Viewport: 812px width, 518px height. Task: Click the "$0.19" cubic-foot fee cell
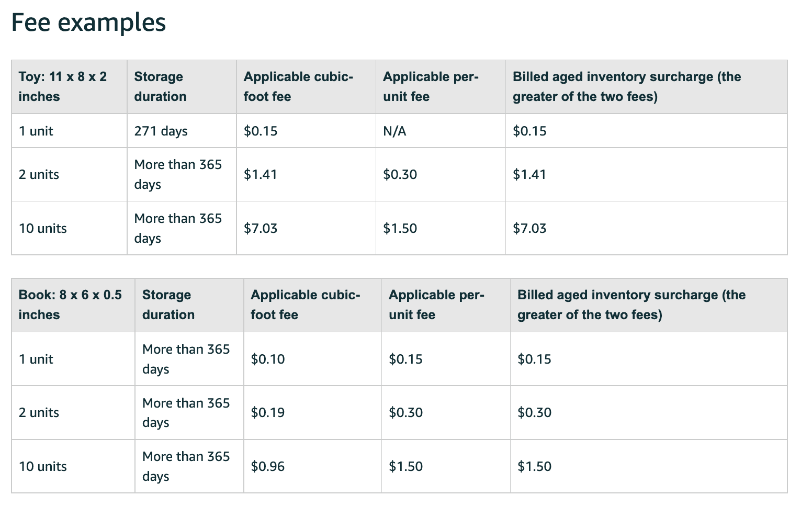[x=268, y=412]
